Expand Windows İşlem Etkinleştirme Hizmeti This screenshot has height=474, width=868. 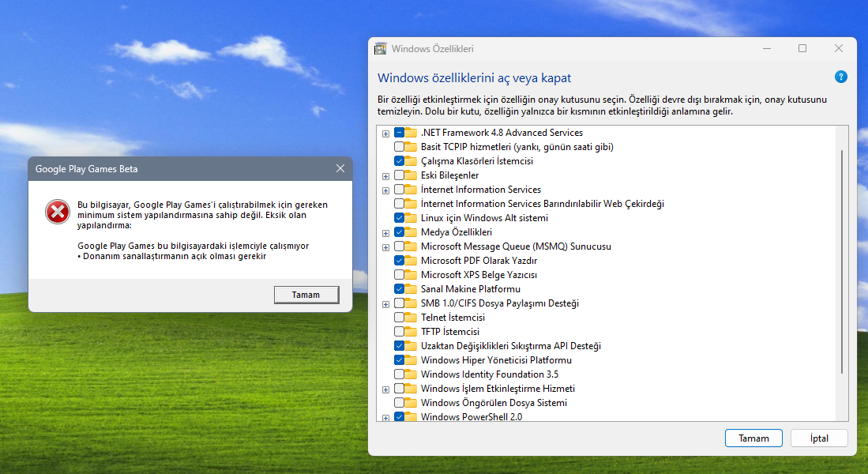tap(386, 389)
